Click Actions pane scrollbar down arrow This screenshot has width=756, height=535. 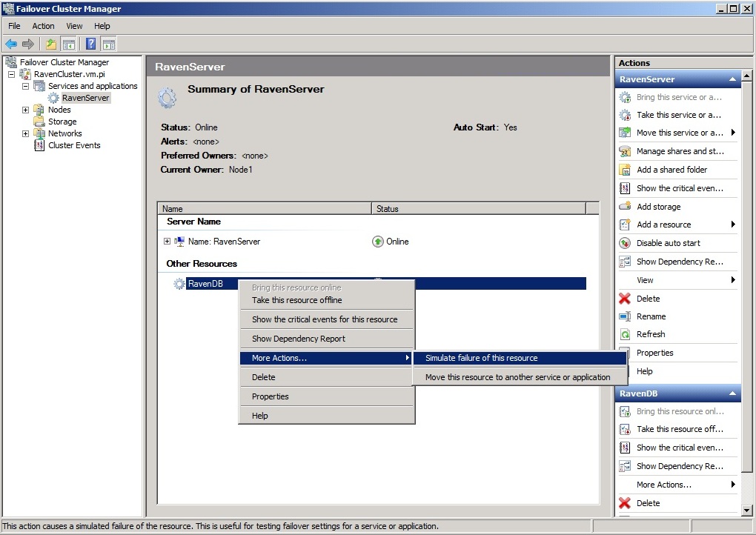click(746, 510)
